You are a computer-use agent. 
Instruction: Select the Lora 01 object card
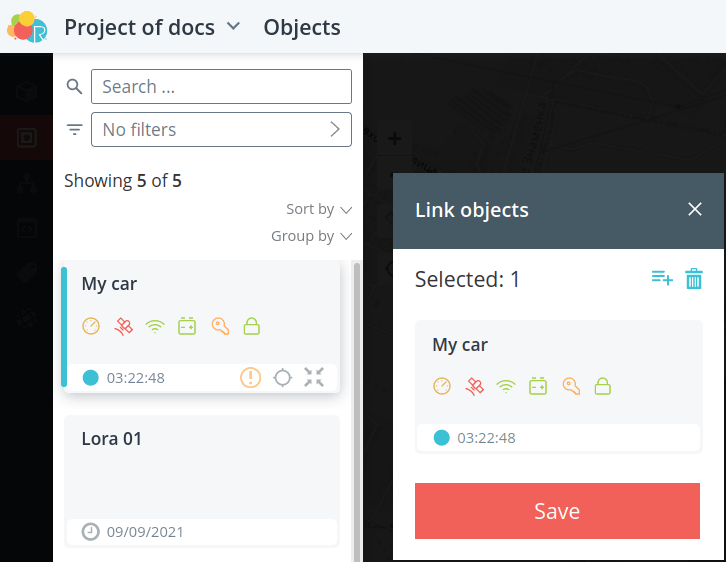[x=202, y=481]
